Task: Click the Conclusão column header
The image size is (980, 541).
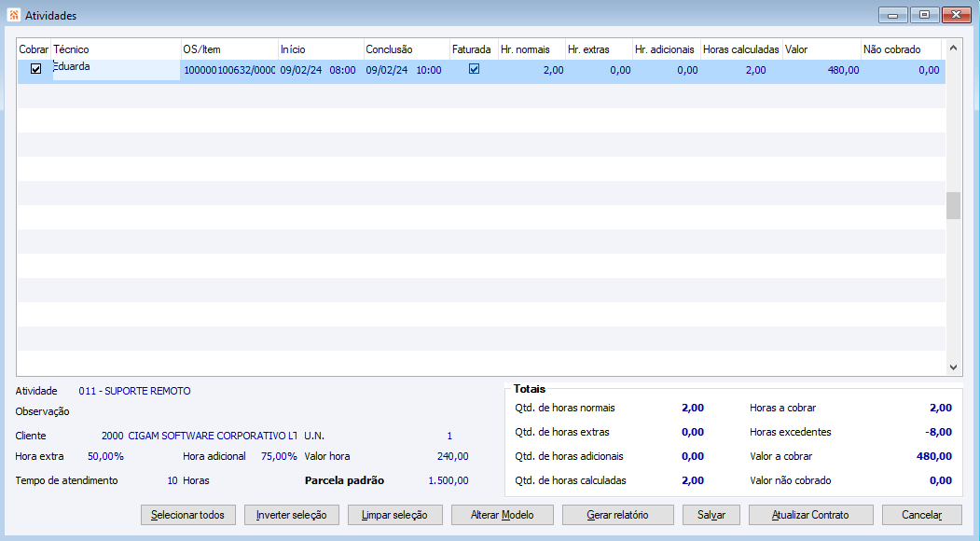Action: [407, 49]
